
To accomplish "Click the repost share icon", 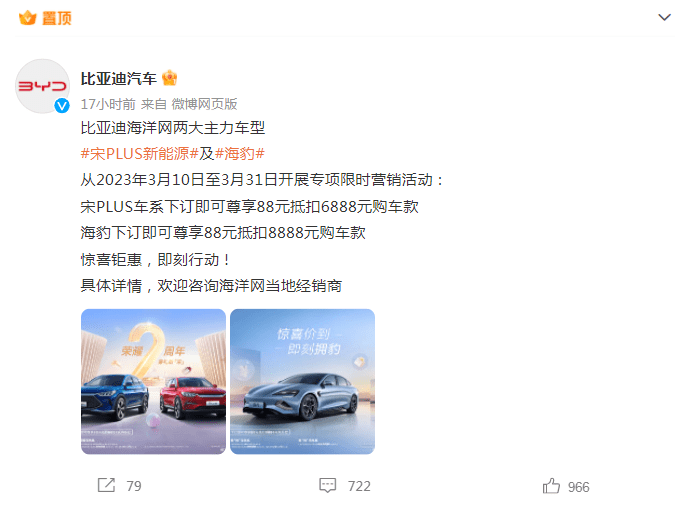I will tap(107, 485).
